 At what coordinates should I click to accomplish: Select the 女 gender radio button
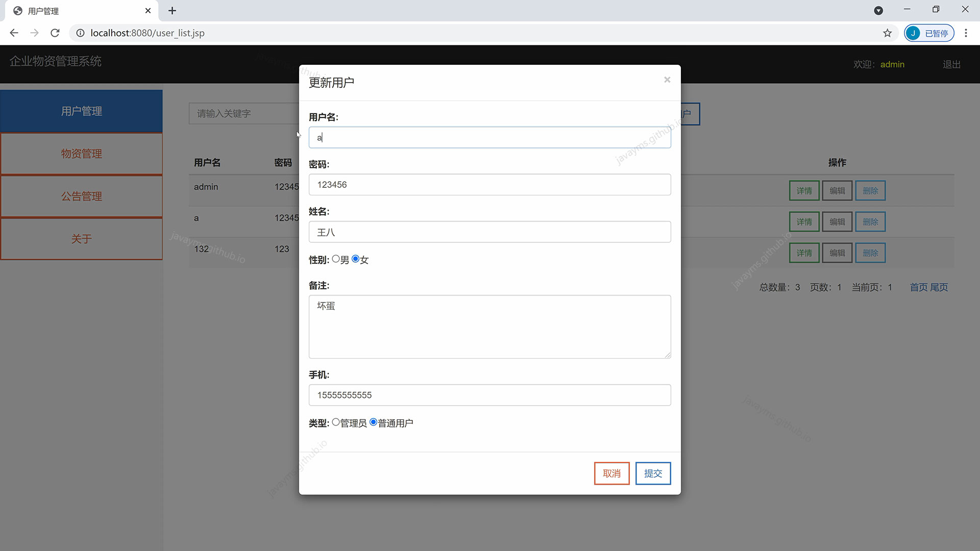click(x=356, y=259)
